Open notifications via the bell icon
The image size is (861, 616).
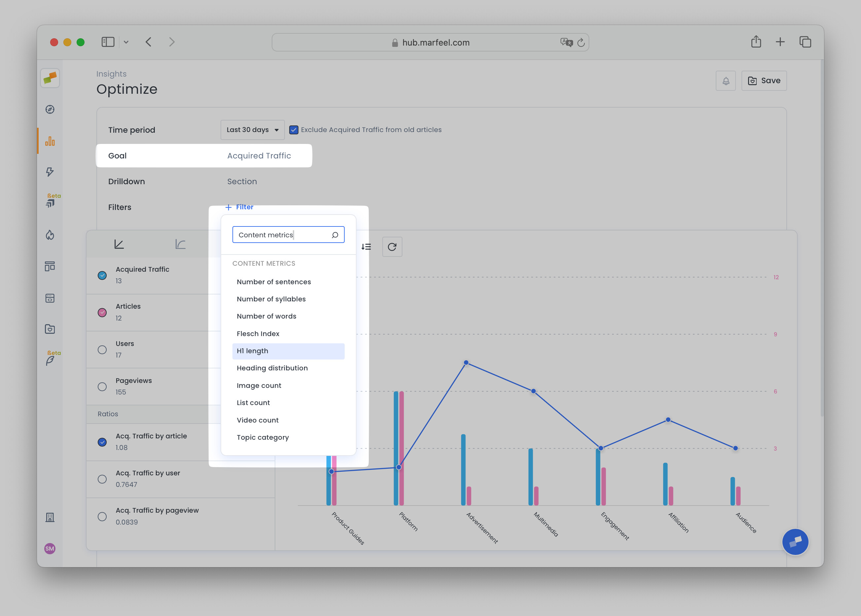coord(726,81)
